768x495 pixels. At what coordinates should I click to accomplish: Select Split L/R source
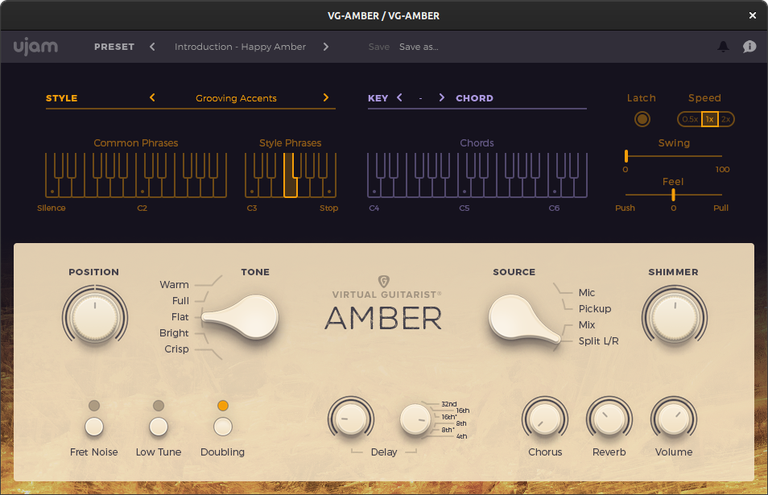[x=598, y=341]
